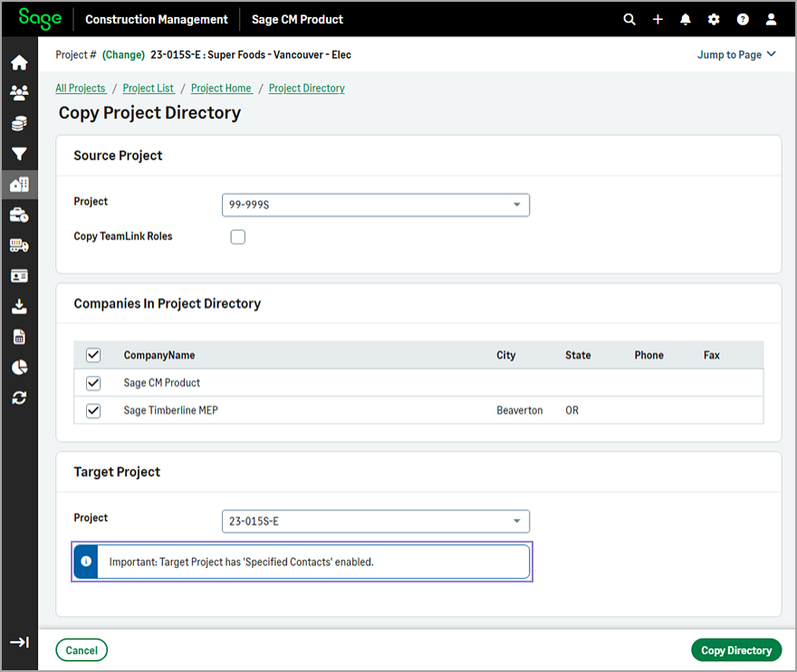Open the Project List breadcrumb
The height and width of the screenshot is (672, 797).
point(148,88)
